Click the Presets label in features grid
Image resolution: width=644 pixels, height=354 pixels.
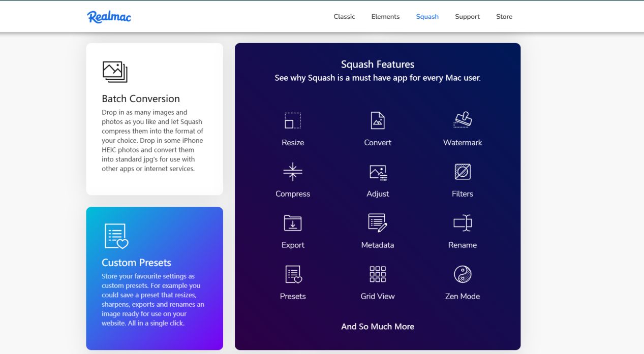point(293,297)
